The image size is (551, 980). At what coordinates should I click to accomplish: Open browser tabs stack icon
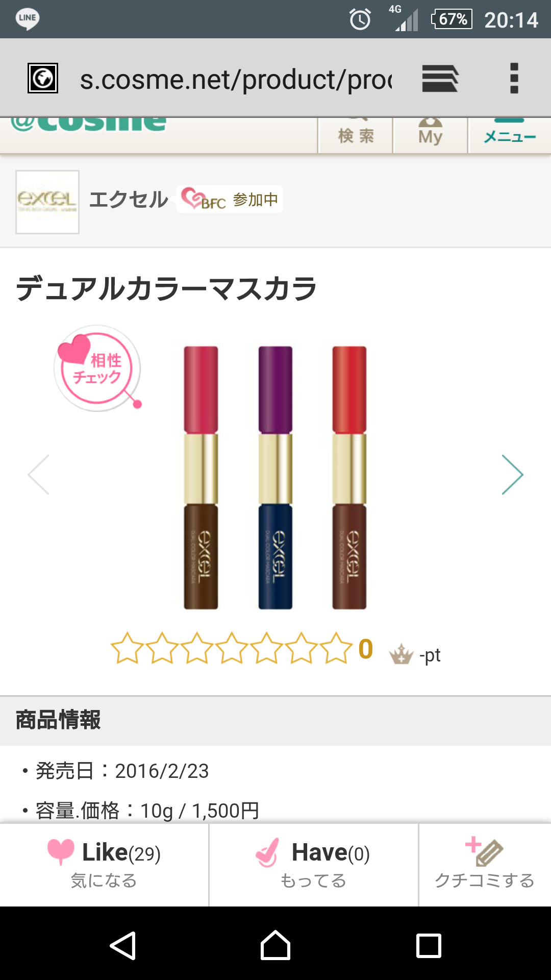point(440,79)
